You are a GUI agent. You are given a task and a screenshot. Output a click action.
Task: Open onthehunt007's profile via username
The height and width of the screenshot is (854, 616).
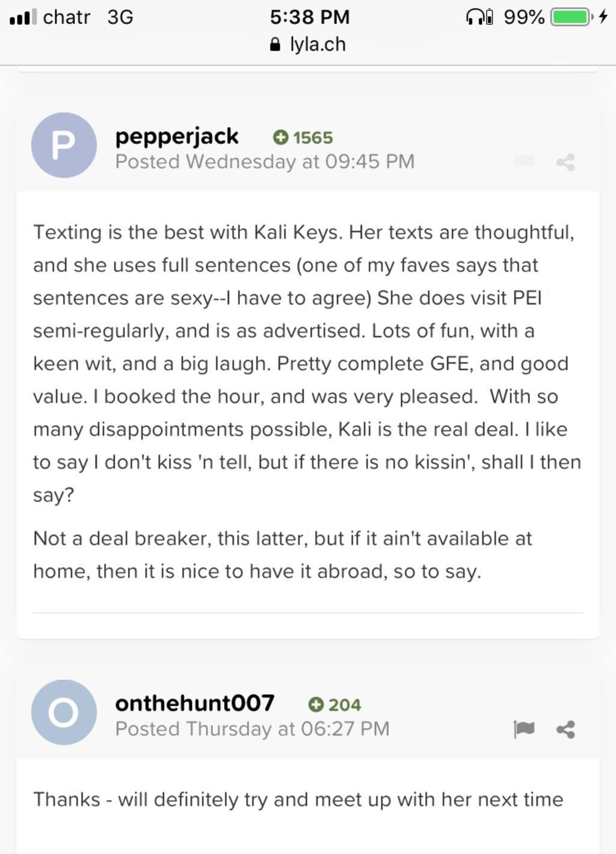pos(195,703)
